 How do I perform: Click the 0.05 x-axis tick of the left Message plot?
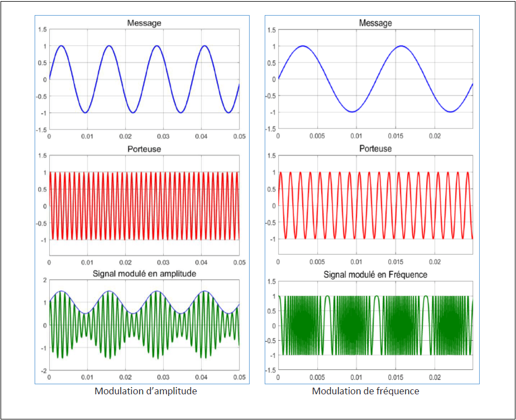coord(238,136)
